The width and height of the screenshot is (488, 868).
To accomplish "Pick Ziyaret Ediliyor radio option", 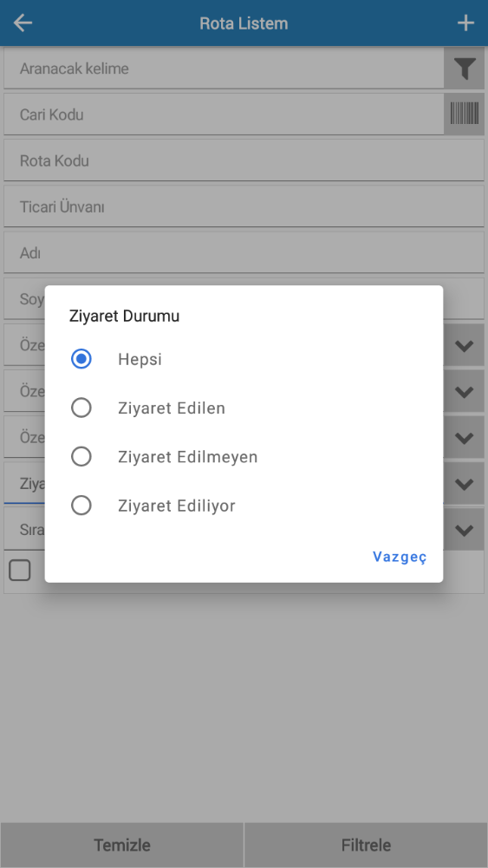I will [81, 506].
